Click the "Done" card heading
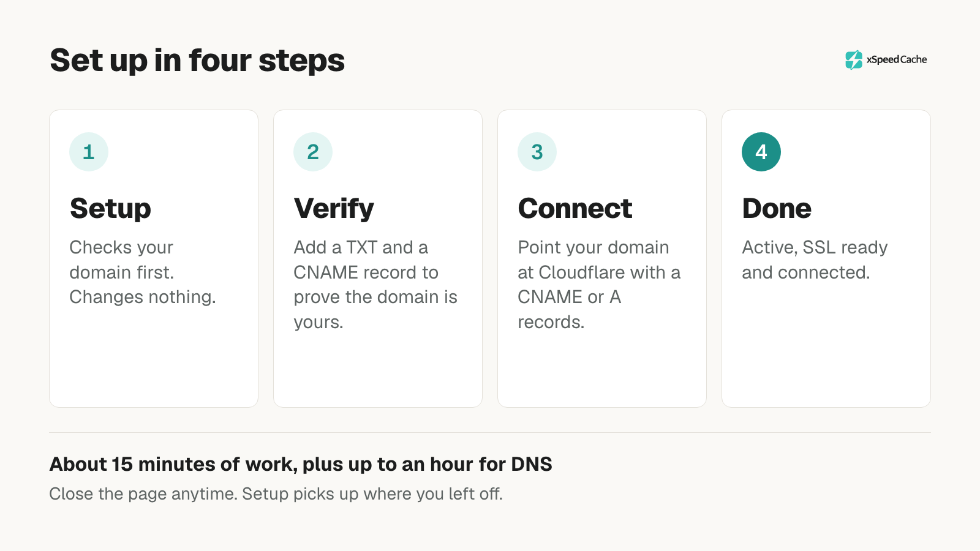 point(777,209)
